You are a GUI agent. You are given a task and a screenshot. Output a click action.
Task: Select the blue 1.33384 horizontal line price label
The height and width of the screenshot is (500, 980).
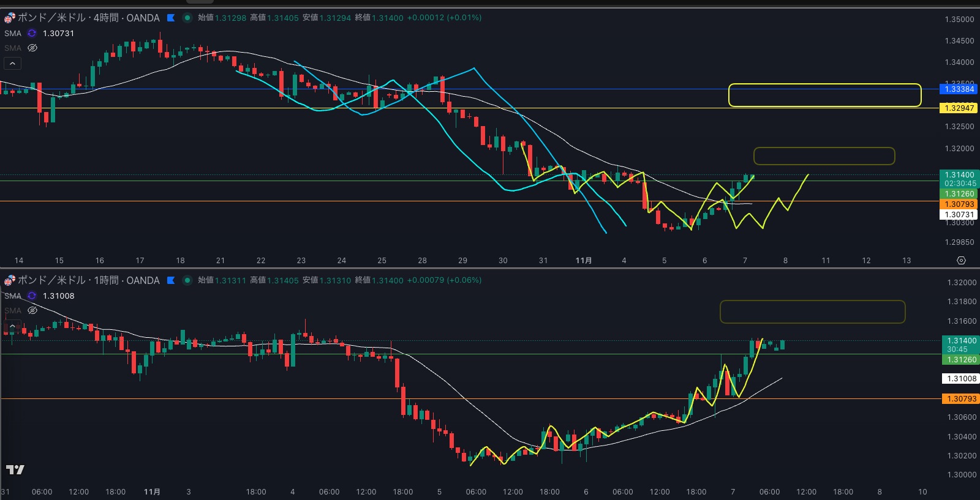(x=959, y=89)
